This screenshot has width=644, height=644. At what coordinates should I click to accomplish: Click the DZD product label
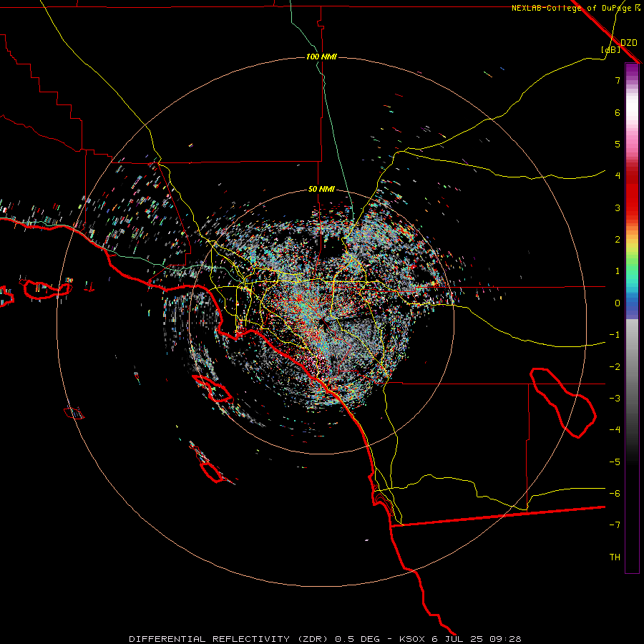(629, 43)
